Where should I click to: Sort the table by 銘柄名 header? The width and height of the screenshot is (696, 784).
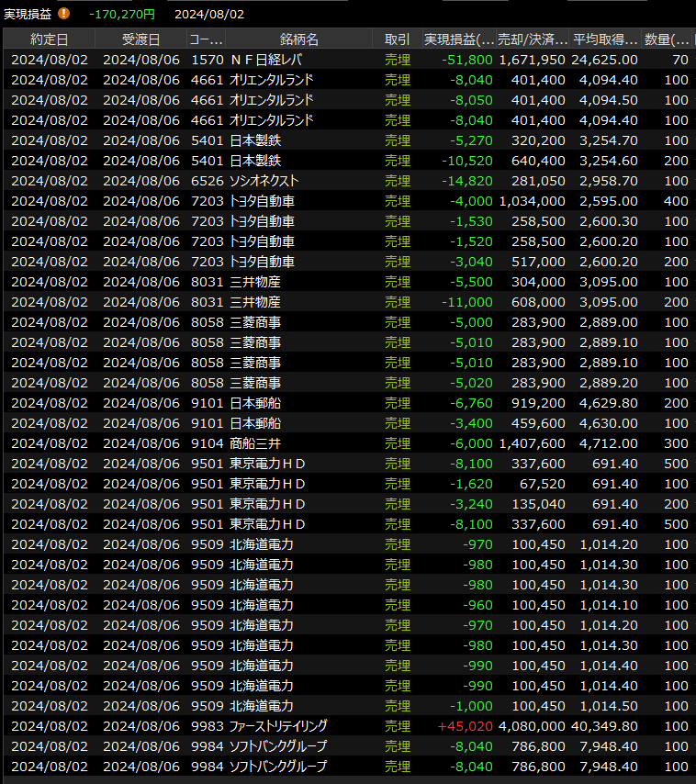(299, 39)
